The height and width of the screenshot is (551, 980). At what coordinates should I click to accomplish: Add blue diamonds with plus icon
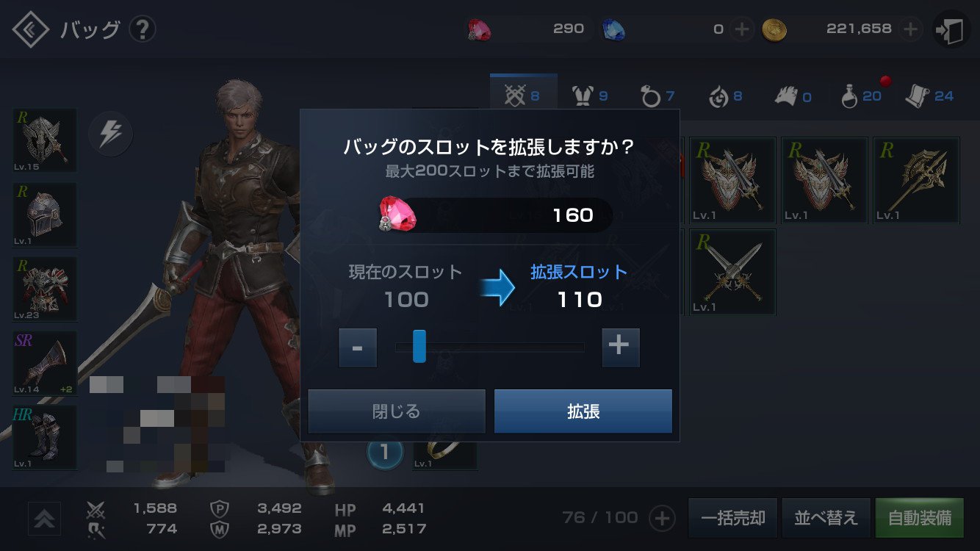click(742, 29)
